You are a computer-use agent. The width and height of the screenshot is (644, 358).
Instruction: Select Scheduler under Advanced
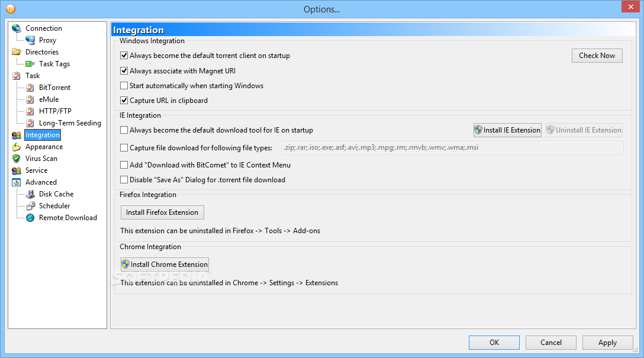tap(54, 206)
